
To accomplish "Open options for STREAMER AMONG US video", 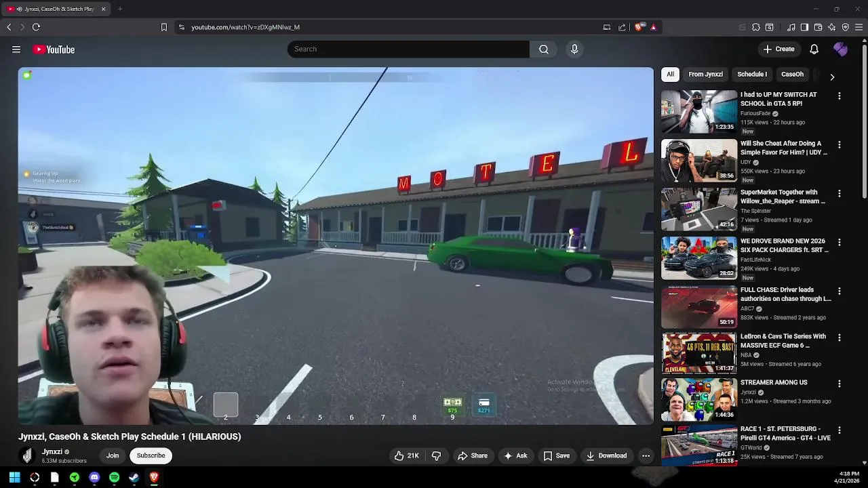I will (x=840, y=384).
